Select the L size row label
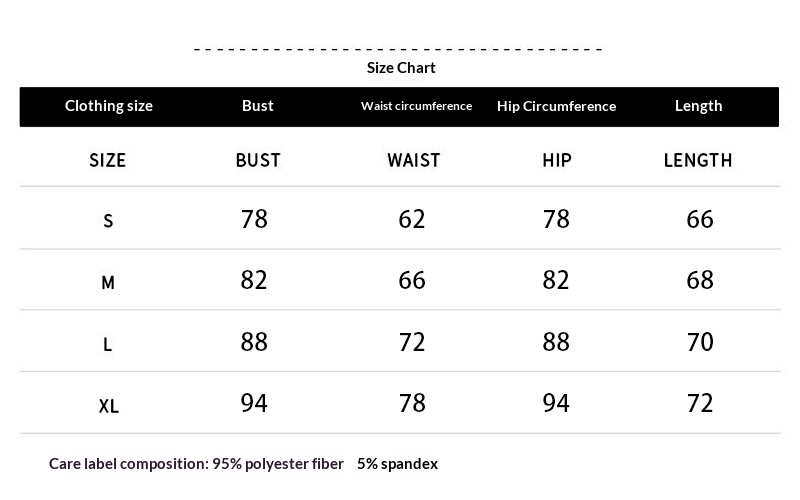800x500 pixels. [x=108, y=345]
